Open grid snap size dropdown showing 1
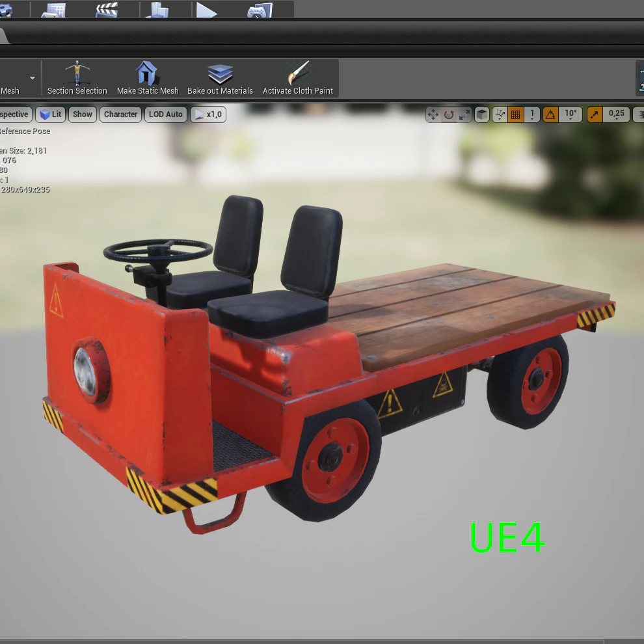Screen dimensions: 644x644 pyautogui.click(x=532, y=114)
